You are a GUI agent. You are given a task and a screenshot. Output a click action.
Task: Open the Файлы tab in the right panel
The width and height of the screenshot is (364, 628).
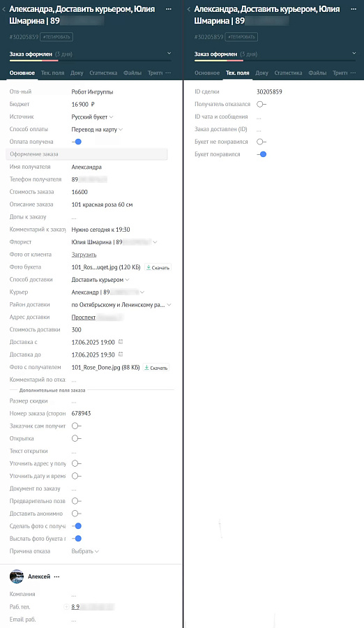[317, 73]
